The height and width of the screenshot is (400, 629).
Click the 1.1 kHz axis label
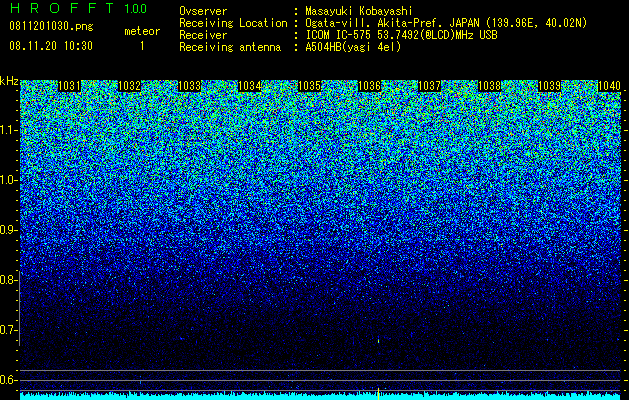pyautogui.click(x=8, y=130)
